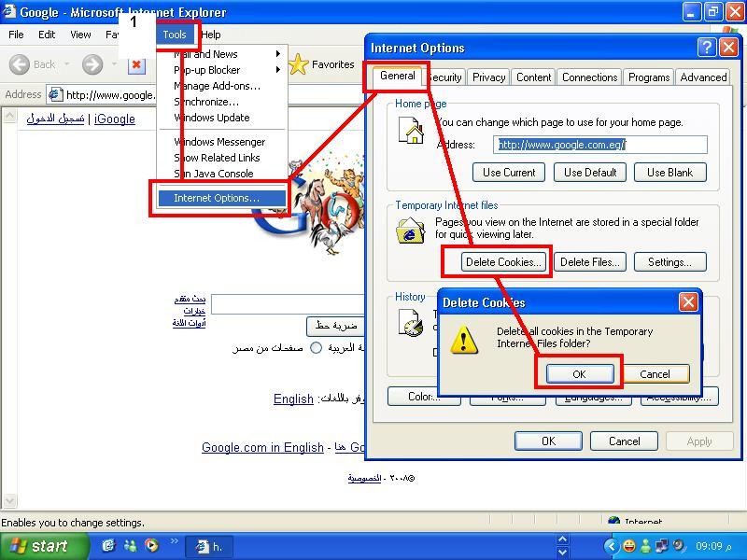The height and width of the screenshot is (560, 747).
Task: Click the page scrollbar up arrow
Action: point(10,116)
